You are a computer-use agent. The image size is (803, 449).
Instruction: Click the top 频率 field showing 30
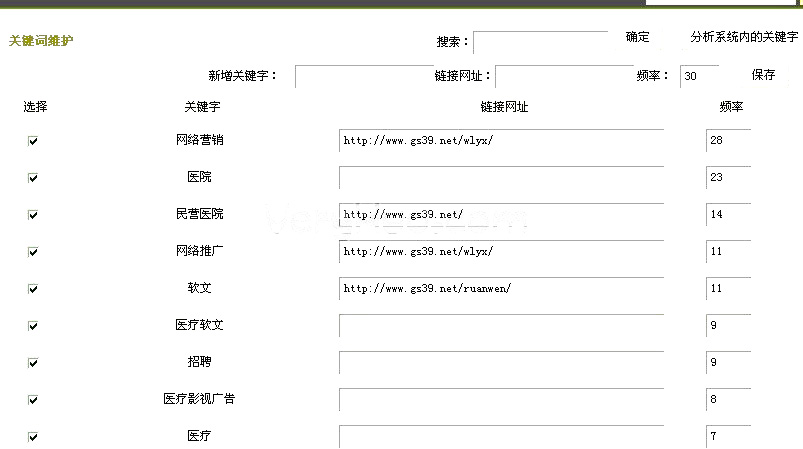(x=699, y=77)
